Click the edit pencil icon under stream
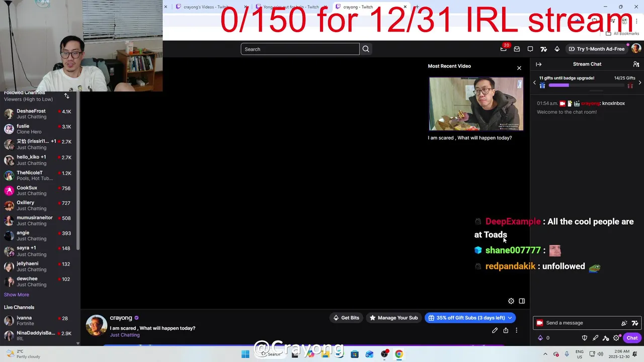Screen dimensions: 644x362 coord(495,330)
